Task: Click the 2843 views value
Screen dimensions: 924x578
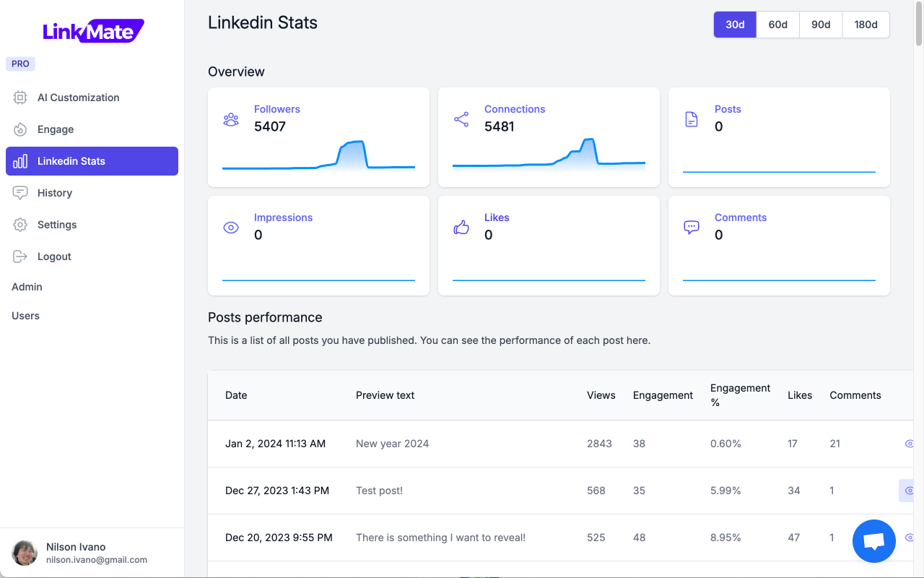Action: (599, 444)
